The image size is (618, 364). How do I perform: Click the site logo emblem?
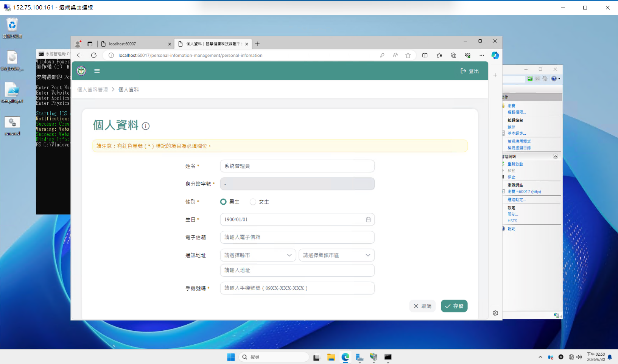pyautogui.click(x=81, y=71)
